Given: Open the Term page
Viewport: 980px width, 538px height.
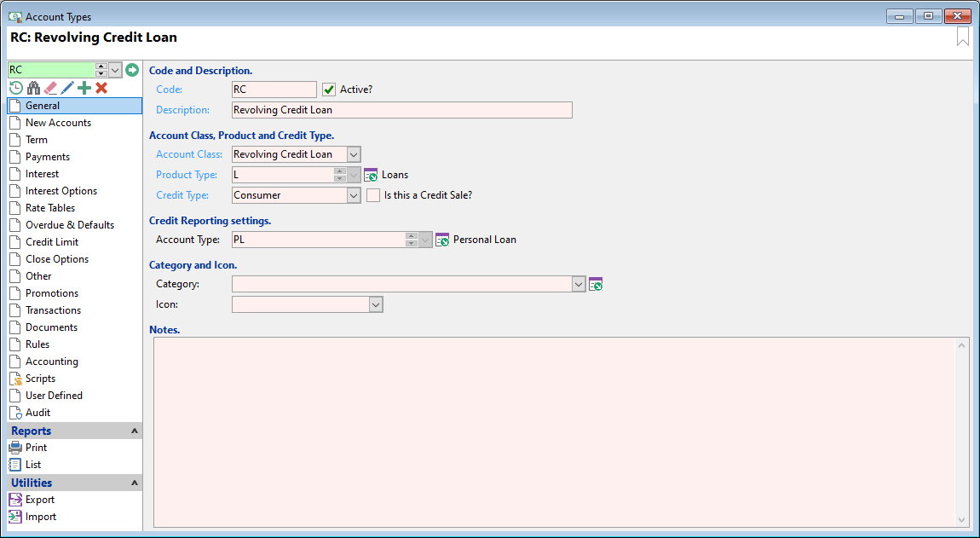Looking at the screenshot, I should pyautogui.click(x=75, y=140).
